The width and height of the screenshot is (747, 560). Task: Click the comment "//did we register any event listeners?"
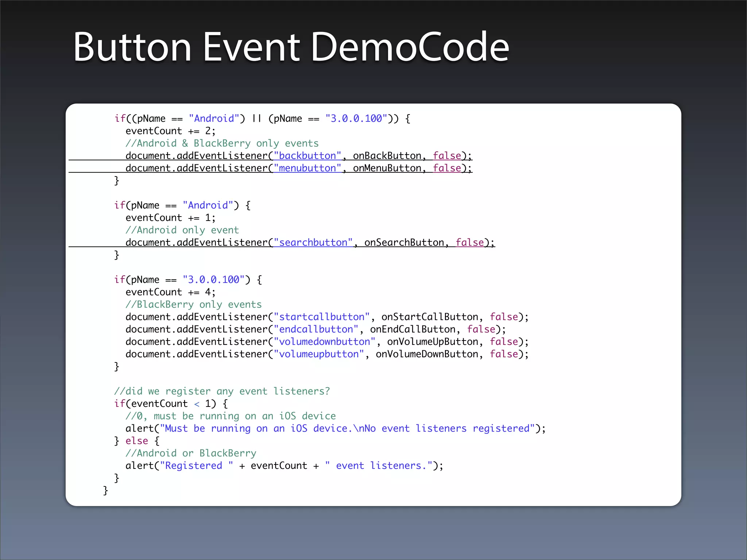coord(222,391)
